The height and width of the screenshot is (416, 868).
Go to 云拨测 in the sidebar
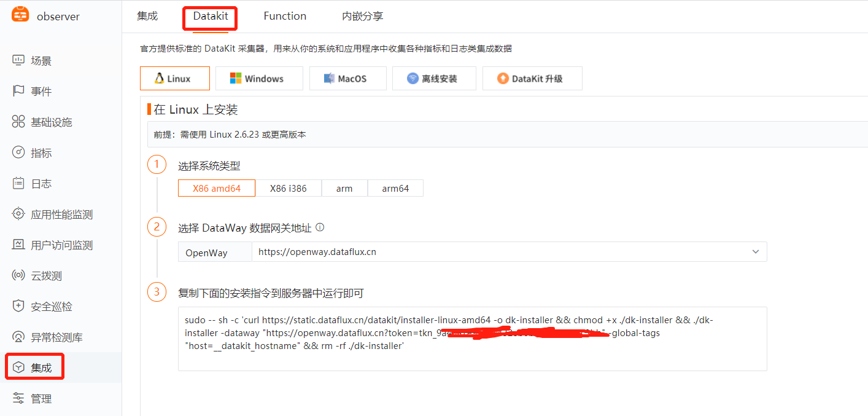(47, 276)
